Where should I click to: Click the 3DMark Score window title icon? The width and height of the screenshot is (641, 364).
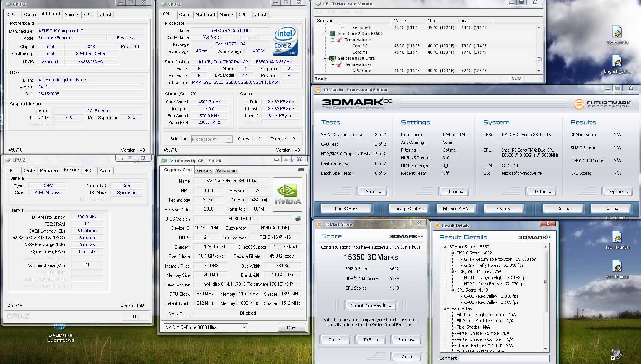point(319,224)
